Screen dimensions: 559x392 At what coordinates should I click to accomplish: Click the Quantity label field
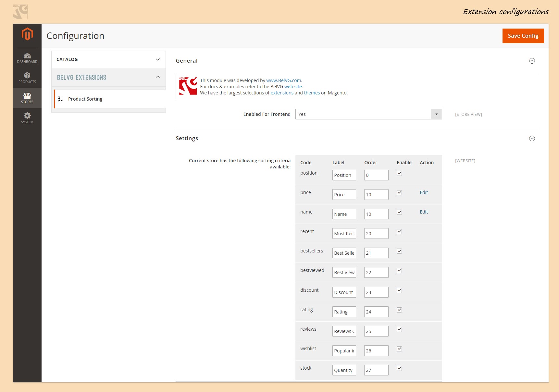pos(344,370)
